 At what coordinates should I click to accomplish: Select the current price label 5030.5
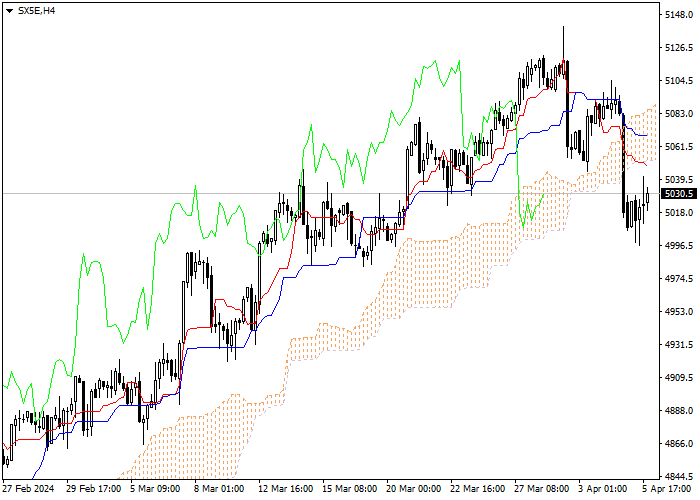679,194
